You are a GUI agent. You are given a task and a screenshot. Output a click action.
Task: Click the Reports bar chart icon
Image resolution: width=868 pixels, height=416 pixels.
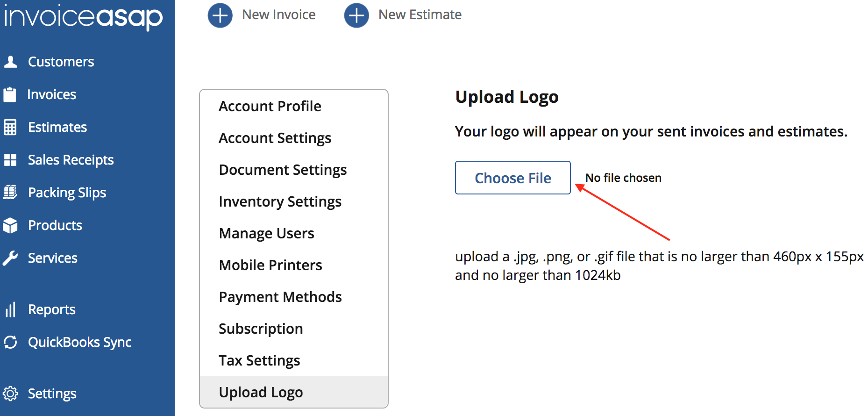10,309
